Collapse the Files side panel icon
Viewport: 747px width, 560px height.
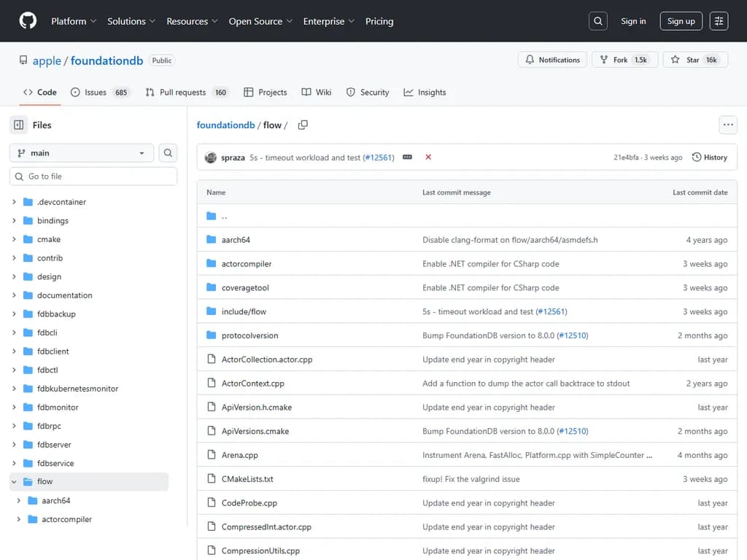coord(19,125)
